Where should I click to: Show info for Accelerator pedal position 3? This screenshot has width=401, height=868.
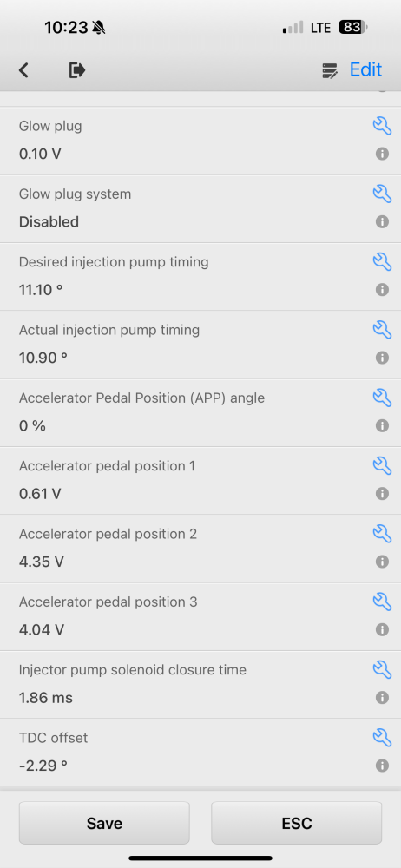coord(382,630)
